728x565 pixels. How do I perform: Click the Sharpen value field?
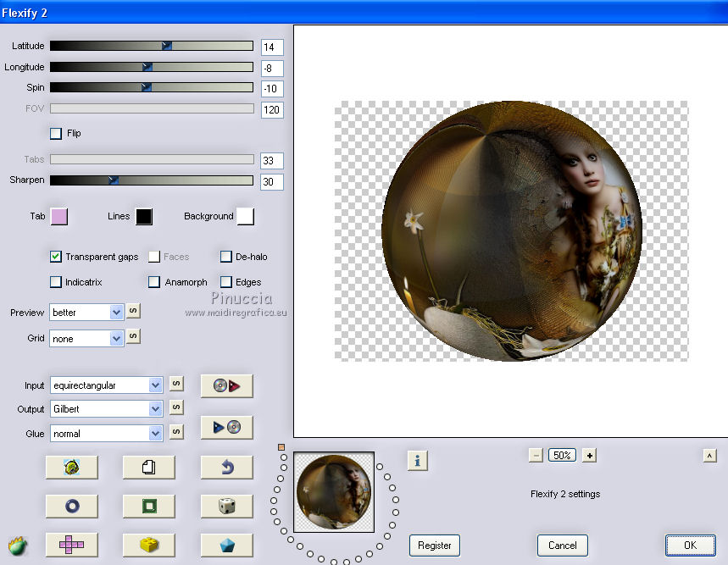(x=272, y=182)
